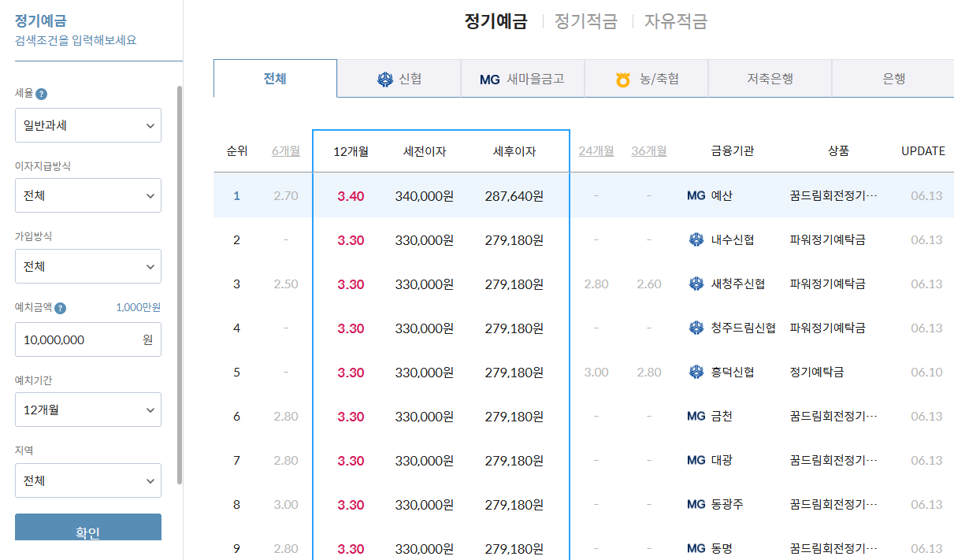Click 3.40 rate in rank 1 row

point(351,195)
